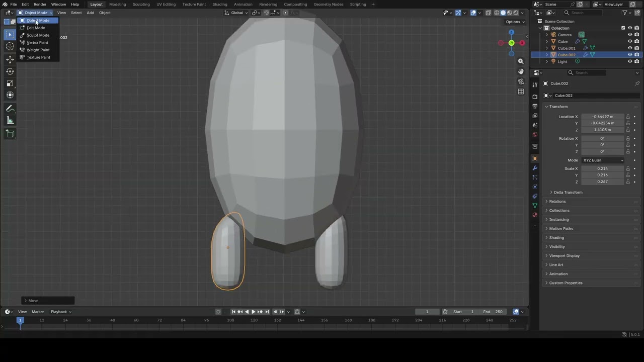644x362 pixels.
Task: Open the Render properties tab
Action: click(535, 96)
